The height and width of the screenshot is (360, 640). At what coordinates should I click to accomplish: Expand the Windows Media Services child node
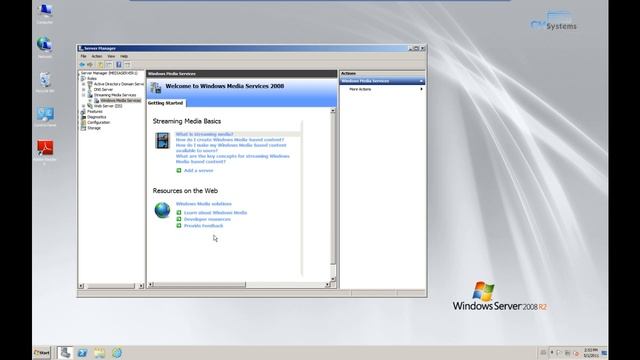pos(90,100)
